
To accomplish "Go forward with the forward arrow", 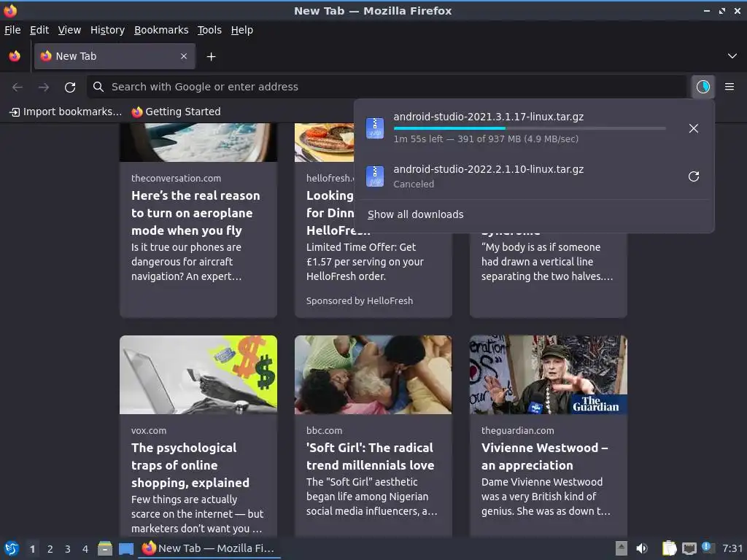I will [x=44, y=87].
